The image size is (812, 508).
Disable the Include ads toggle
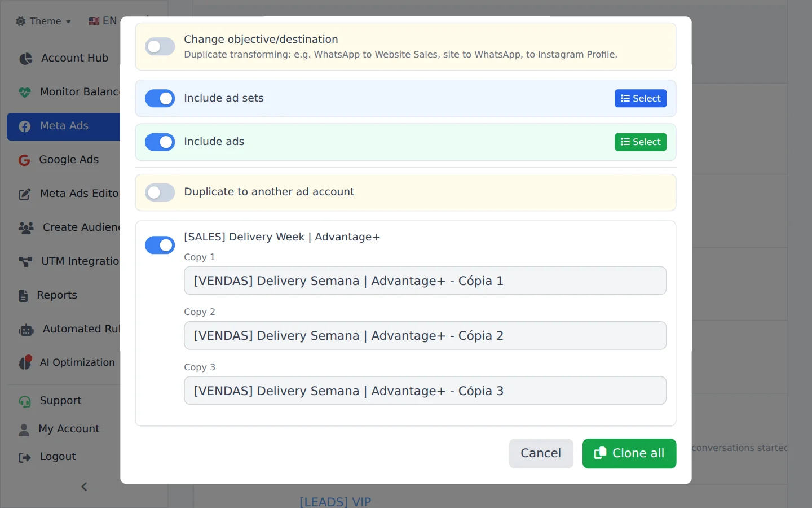point(160,142)
